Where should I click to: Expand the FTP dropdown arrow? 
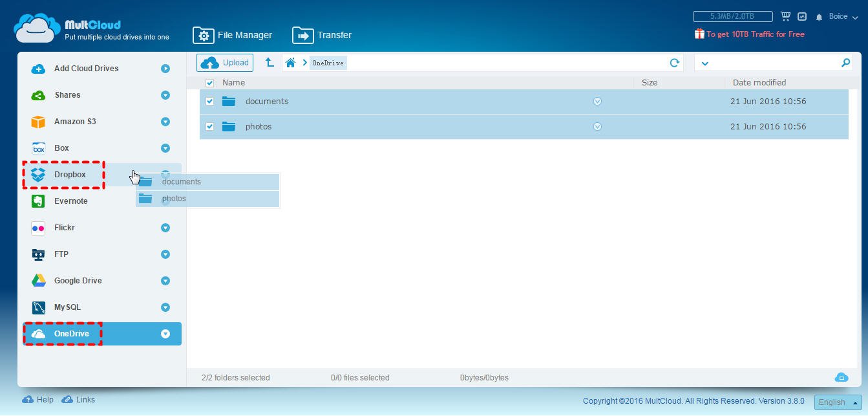pyautogui.click(x=165, y=254)
